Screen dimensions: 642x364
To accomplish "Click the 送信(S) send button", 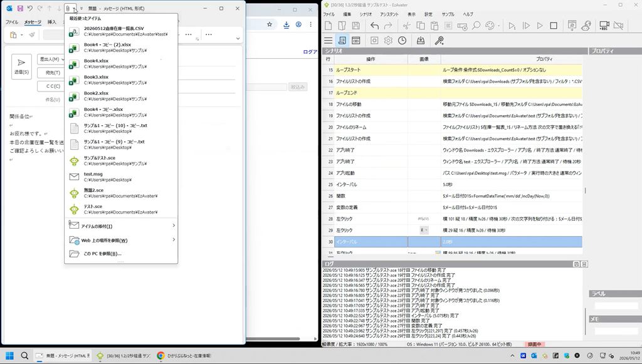I will pos(22,66).
